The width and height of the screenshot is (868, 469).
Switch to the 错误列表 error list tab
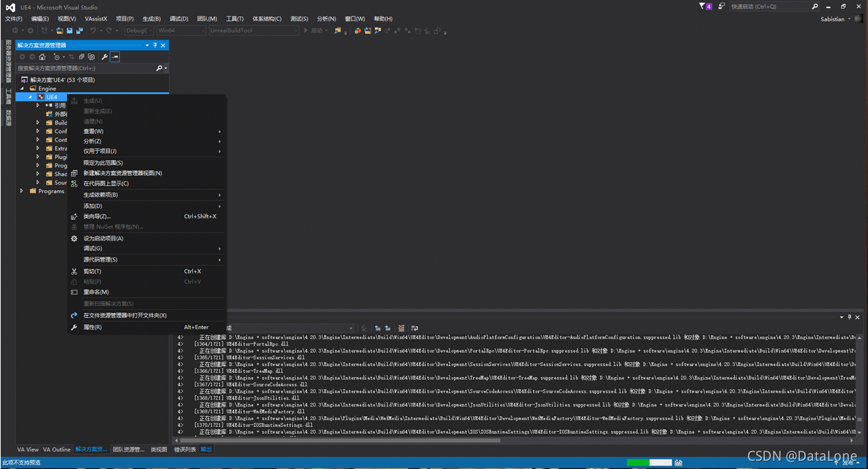[x=185, y=450]
